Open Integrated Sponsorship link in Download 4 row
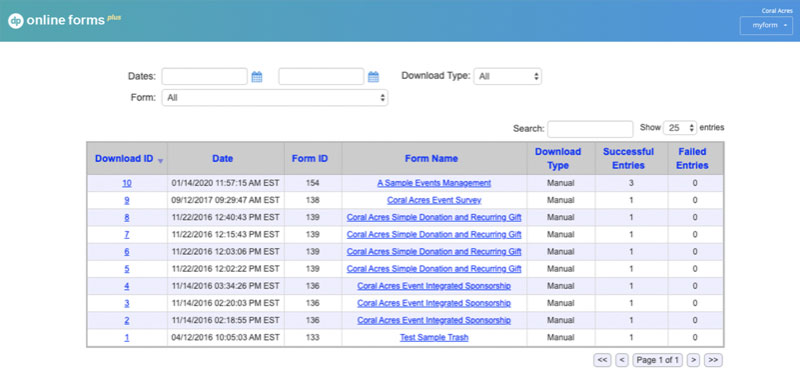This screenshot has height=378, width=800. point(434,286)
